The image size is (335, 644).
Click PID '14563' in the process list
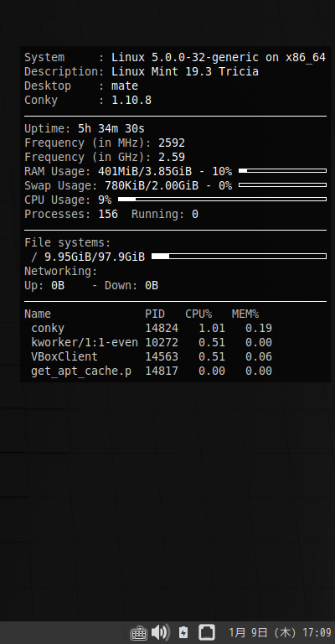162,357
